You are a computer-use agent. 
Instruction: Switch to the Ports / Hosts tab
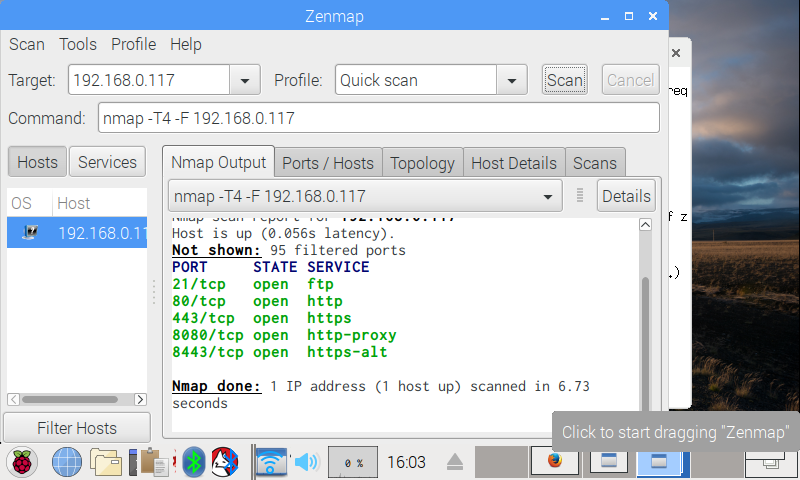point(327,163)
